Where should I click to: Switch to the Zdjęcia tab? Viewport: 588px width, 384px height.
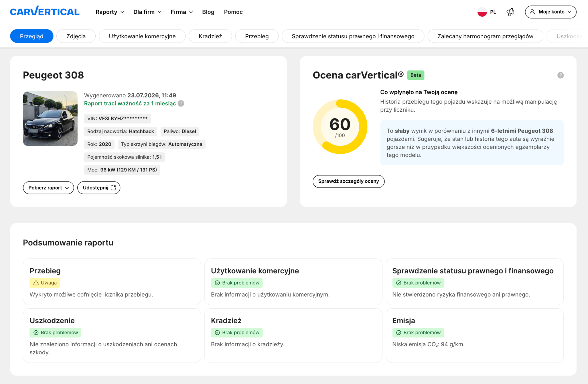point(76,36)
